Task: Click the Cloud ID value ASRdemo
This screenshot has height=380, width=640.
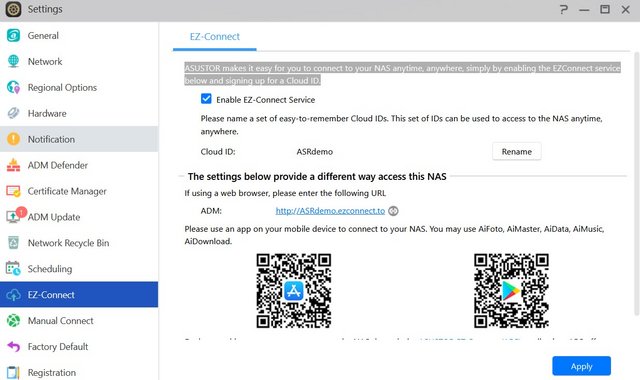Action: tap(315, 151)
